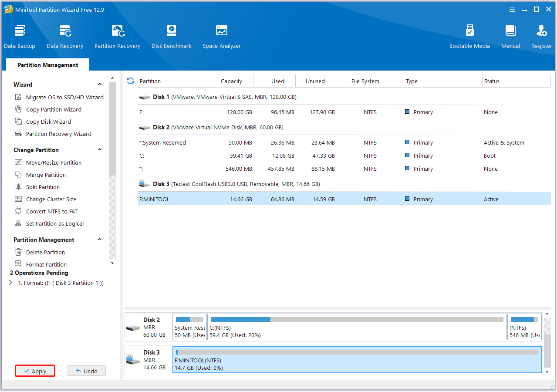
Task: Open the hamburger menu
Action: (512, 9)
